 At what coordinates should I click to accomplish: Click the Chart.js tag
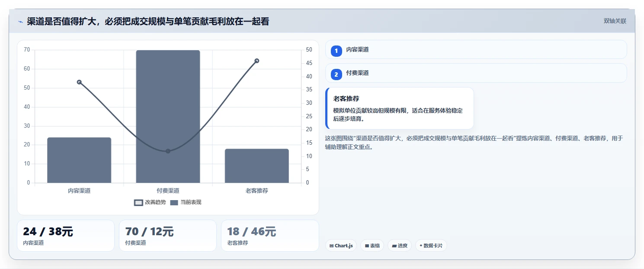[x=341, y=246]
